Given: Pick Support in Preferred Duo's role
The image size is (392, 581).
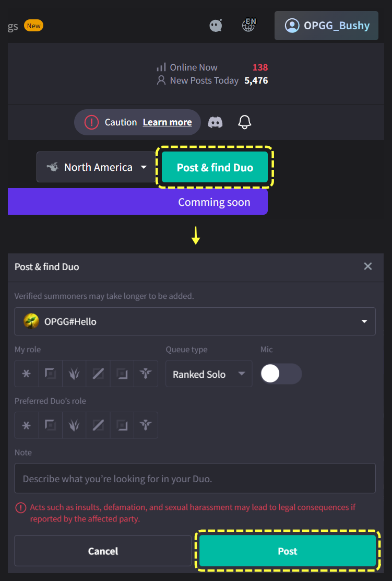Looking at the screenshot, I should pyautogui.click(x=146, y=425).
